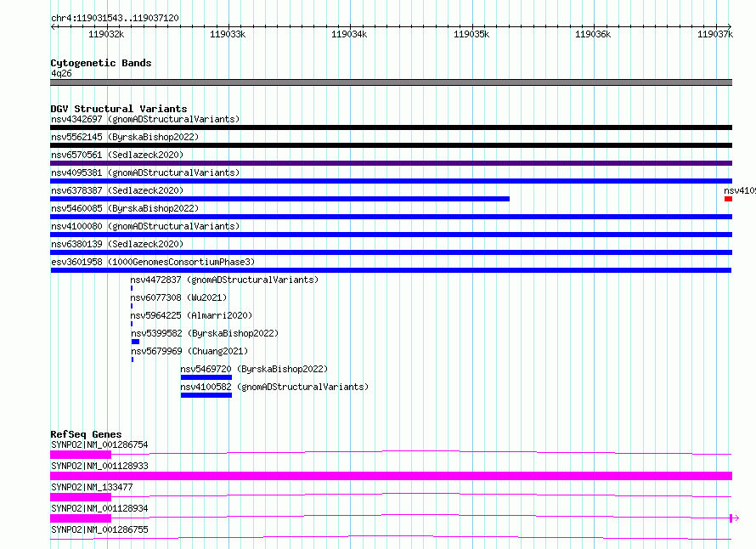Click the nsv4472837 gnomAD variant label

pos(225,280)
